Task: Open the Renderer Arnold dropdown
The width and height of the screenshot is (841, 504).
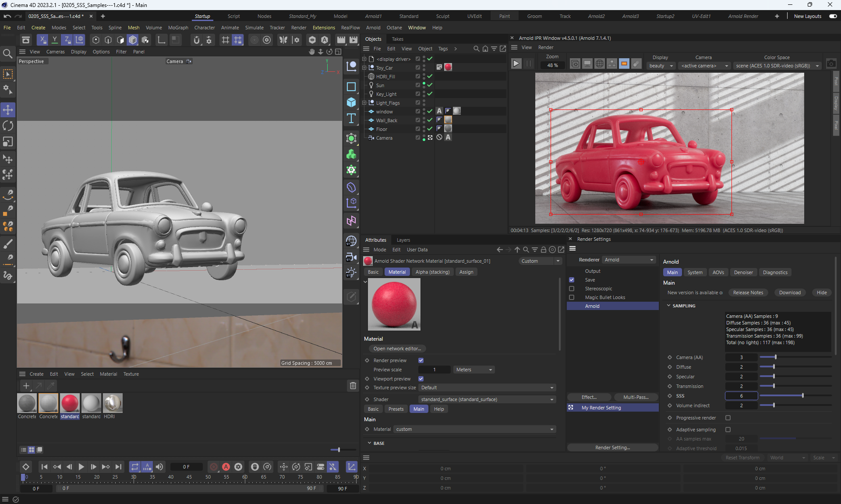Action: (629, 260)
